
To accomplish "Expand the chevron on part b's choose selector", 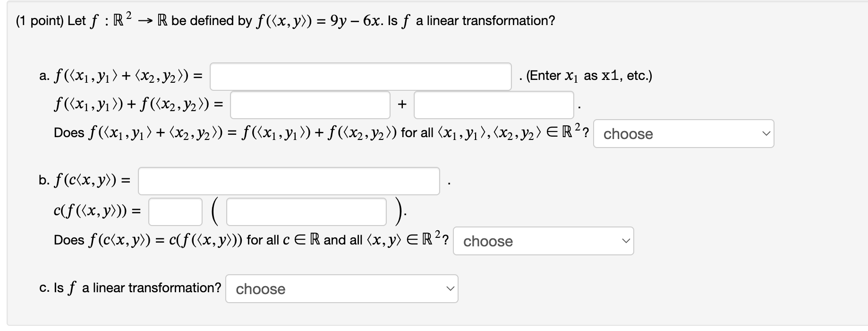I will pyautogui.click(x=626, y=241).
